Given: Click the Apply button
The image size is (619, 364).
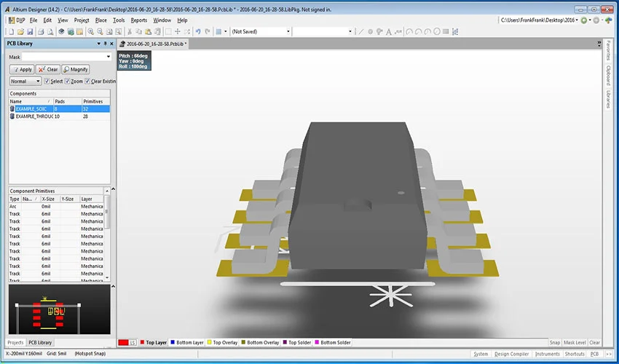Looking at the screenshot, I should 22,69.
